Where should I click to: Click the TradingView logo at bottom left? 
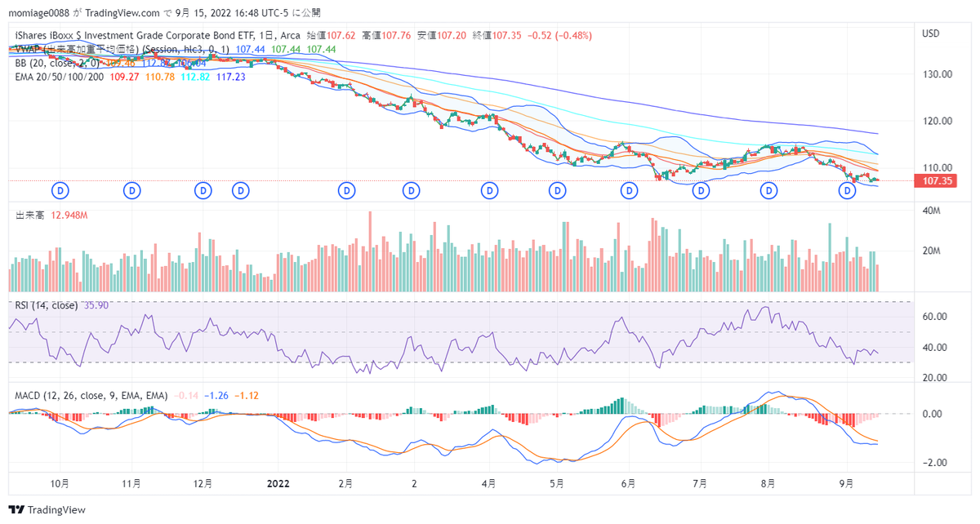tap(47, 509)
